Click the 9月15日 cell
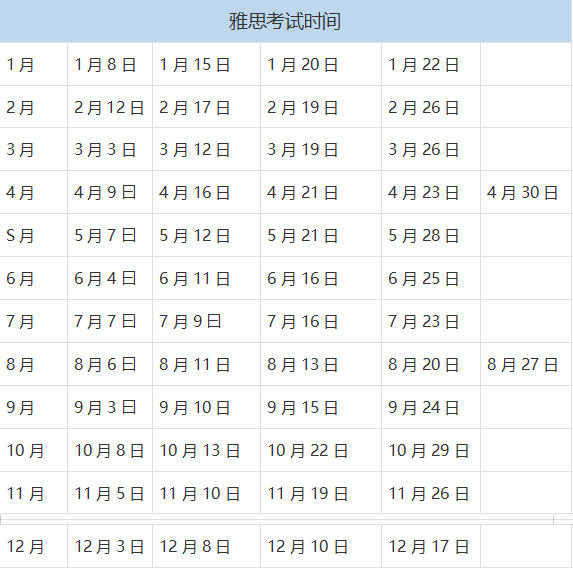Image resolution: width=573 pixels, height=568 pixels. click(321, 407)
